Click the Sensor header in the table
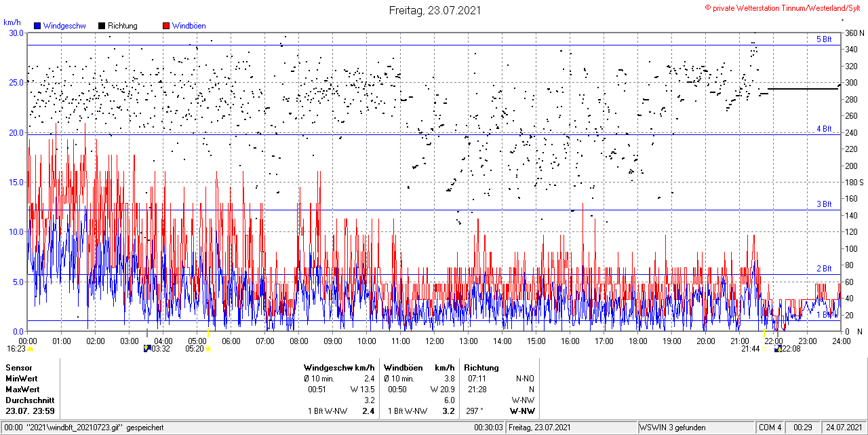The height and width of the screenshot is (435, 868). coord(19,367)
